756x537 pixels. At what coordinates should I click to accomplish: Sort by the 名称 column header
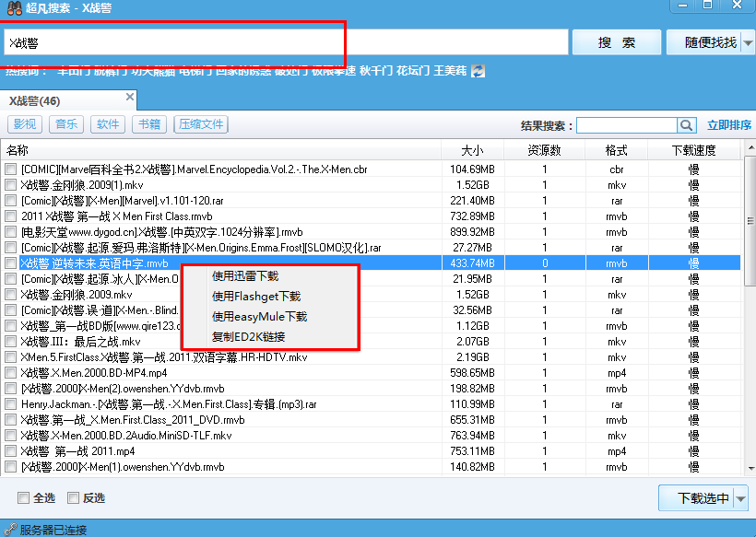pyautogui.click(x=221, y=150)
